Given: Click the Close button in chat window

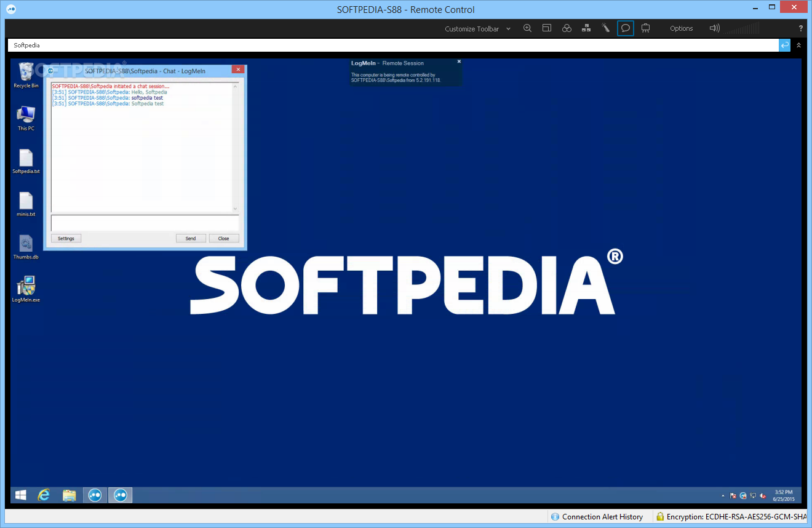Looking at the screenshot, I should pyautogui.click(x=223, y=238).
